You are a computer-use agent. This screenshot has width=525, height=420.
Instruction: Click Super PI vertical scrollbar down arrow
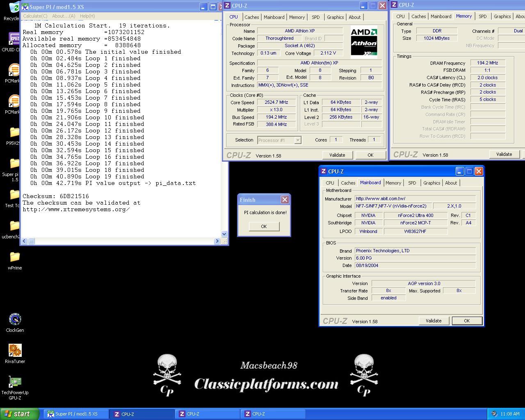(x=224, y=234)
